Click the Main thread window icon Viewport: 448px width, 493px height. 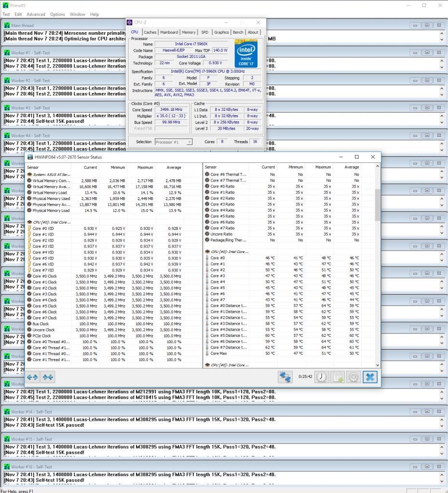click(7, 25)
